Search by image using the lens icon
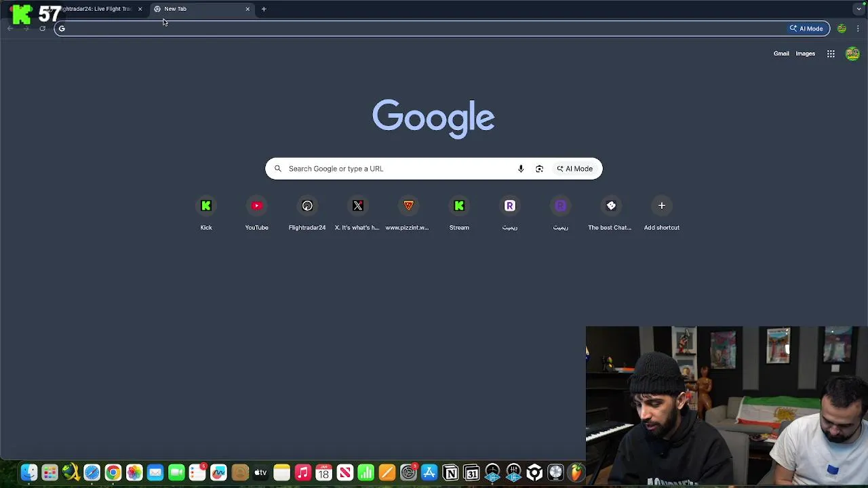The height and width of the screenshot is (488, 868). click(x=539, y=169)
